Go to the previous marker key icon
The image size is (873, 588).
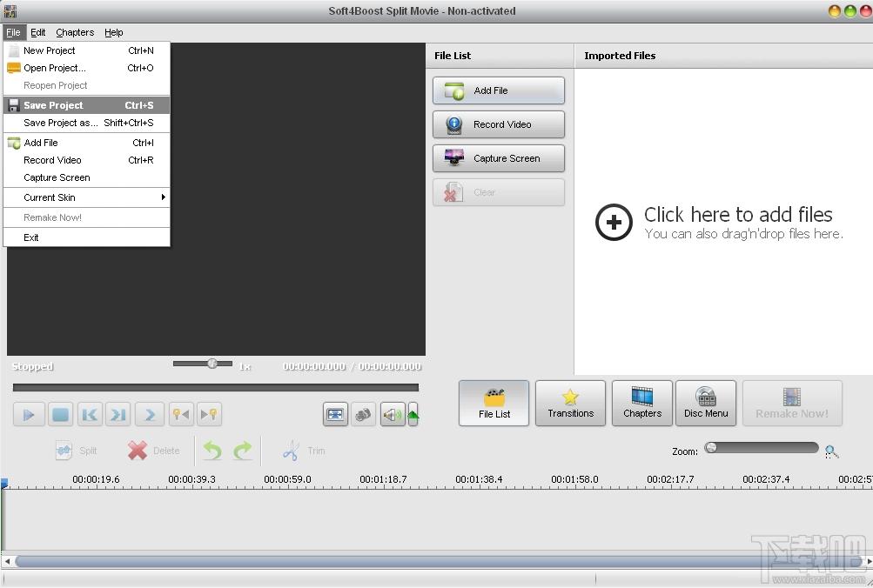181,414
